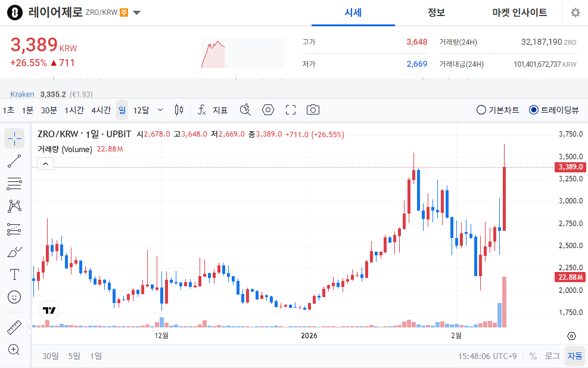Screen dimensions: 588x368
Task: Select the trend line drawing tool
Action: point(14,160)
